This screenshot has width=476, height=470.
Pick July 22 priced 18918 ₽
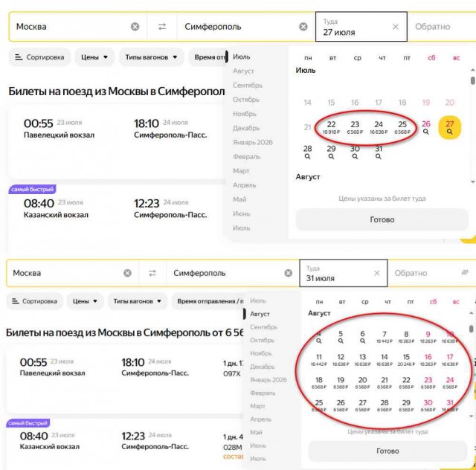tap(331, 127)
